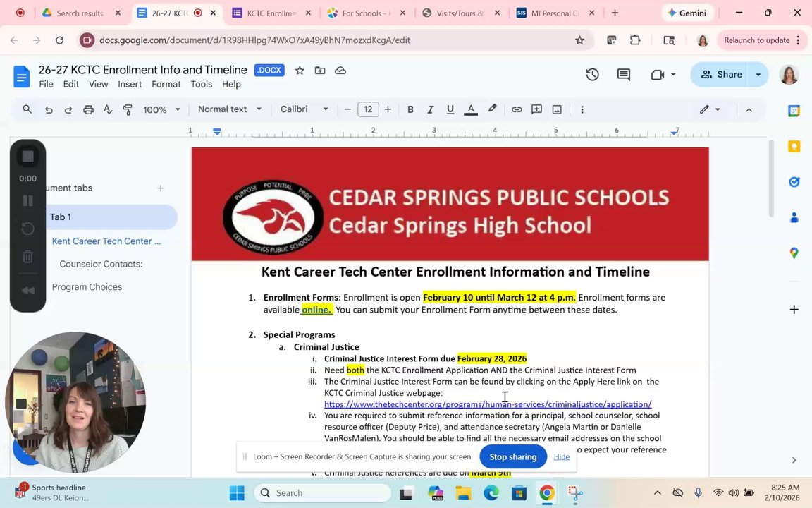
Task: Click the font size field
Action: click(x=368, y=109)
